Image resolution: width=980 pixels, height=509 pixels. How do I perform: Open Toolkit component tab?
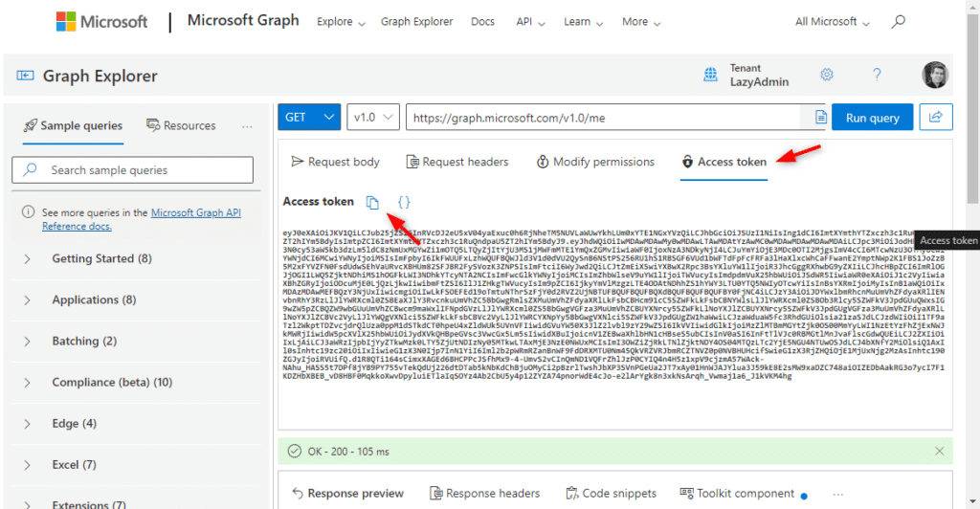(x=738, y=494)
